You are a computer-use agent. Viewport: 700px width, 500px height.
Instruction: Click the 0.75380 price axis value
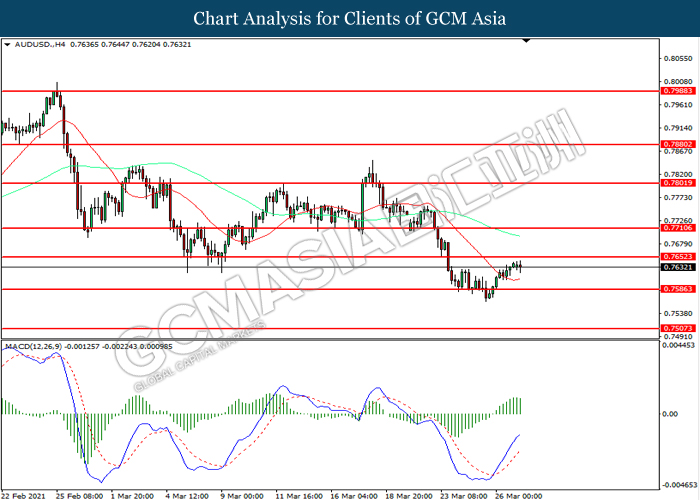pos(678,314)
